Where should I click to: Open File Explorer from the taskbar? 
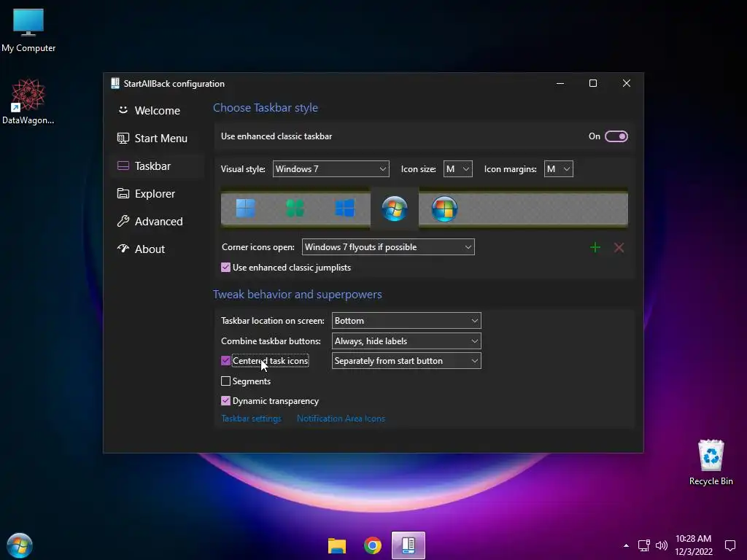[337, 545]
